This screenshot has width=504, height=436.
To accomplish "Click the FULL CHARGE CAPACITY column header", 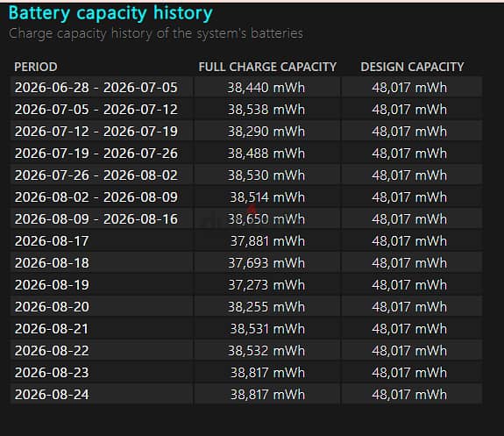I will click(x=267, y=67).
